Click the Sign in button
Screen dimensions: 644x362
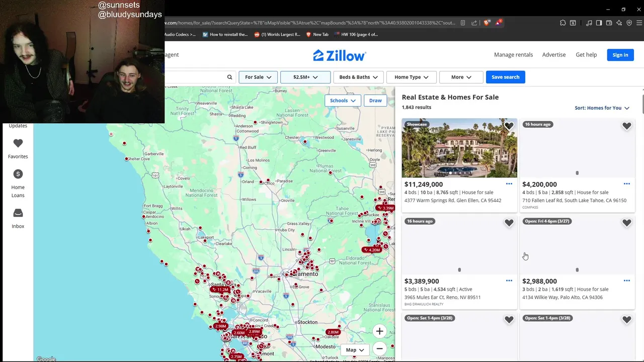(x=620, y=55)
